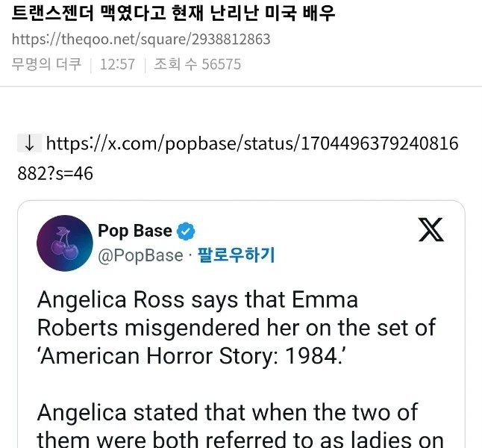Open the x.com/popbase status link
The image size is (482, 448).
[x=252, y=143]
